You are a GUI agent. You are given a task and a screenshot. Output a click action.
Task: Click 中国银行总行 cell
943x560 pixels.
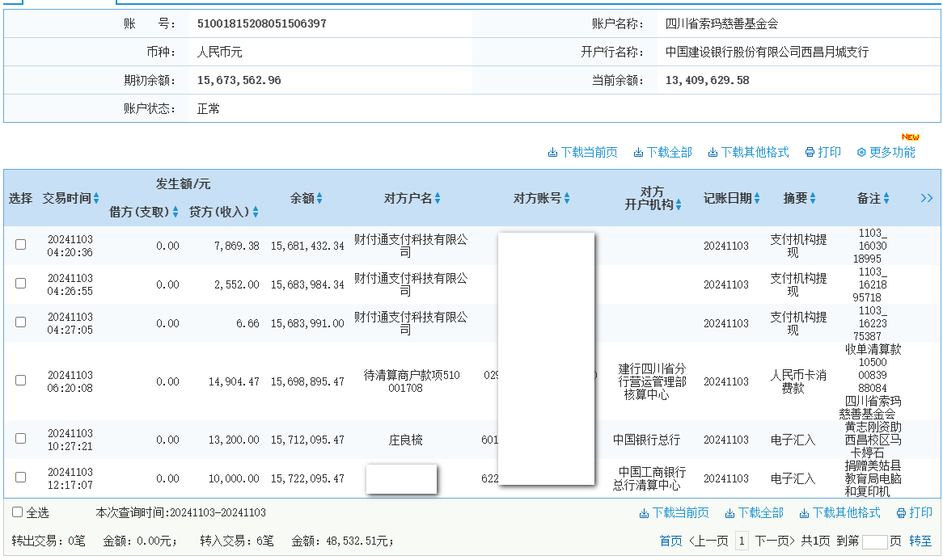tap(646, 440)
